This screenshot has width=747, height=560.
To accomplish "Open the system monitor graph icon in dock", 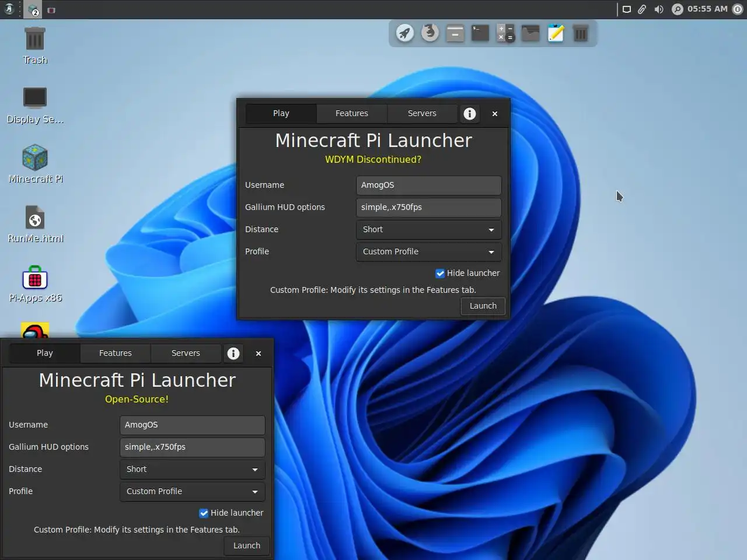I will click(x=530, y=33).
